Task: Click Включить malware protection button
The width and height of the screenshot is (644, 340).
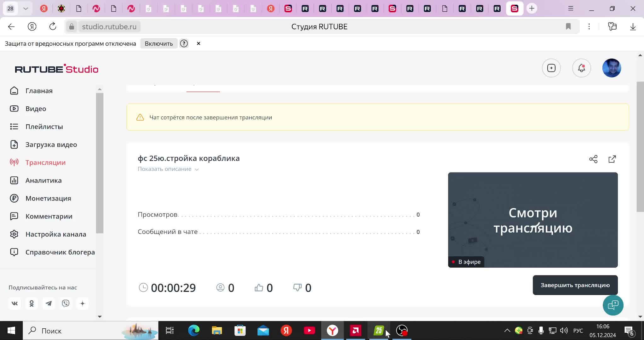Action: point(159,43)
